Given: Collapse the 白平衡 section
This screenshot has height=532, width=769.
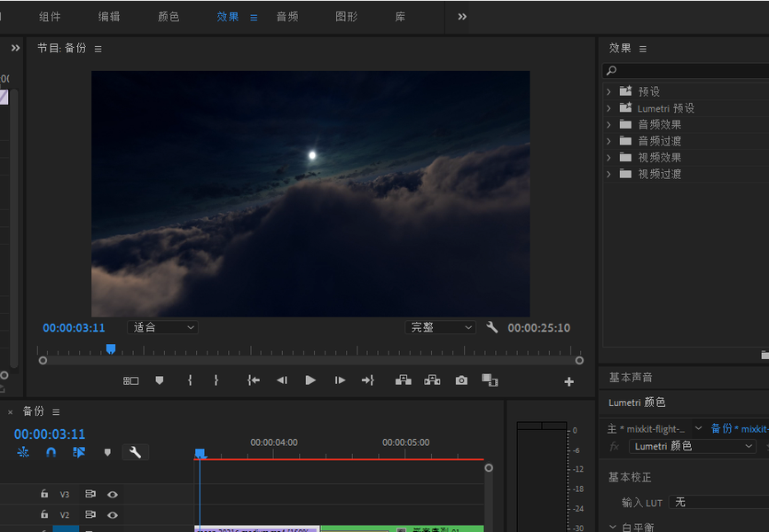Looking at the screenshot, I should coord(613,527).
